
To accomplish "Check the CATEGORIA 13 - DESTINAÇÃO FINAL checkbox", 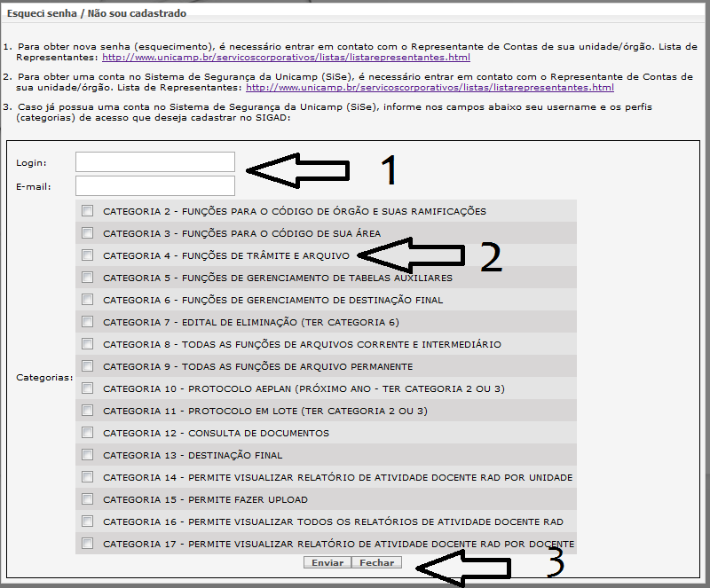I will click(x=87, y=455).
